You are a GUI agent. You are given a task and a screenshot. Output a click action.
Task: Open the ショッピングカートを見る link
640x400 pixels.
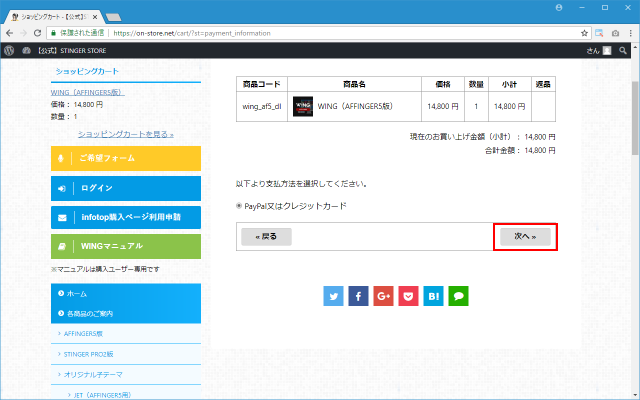click(x=125, y=133)
